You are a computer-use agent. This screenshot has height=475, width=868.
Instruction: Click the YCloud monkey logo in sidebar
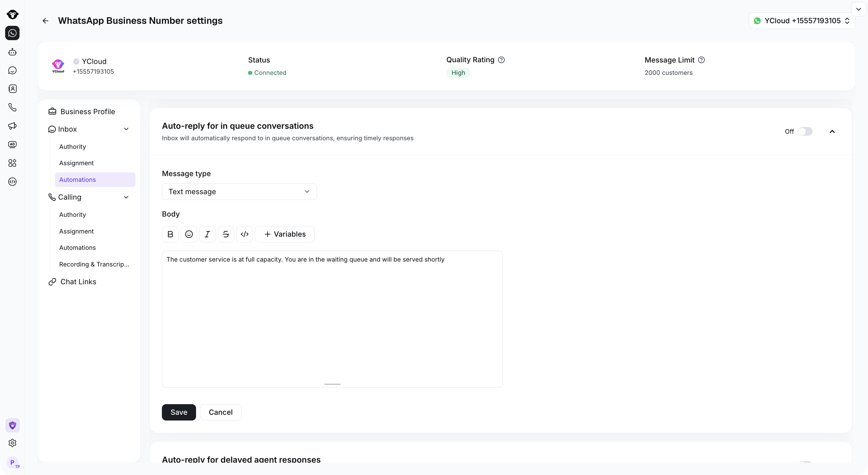(12, 14)
